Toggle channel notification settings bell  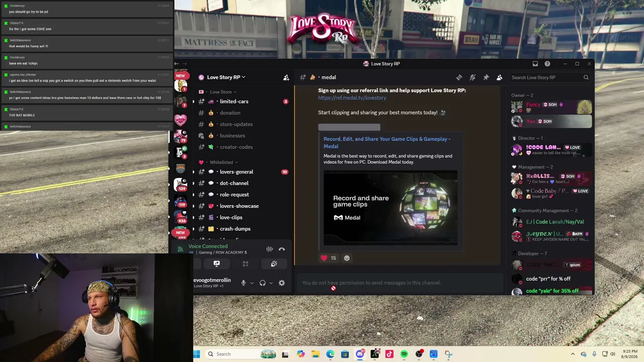[472, 77]
